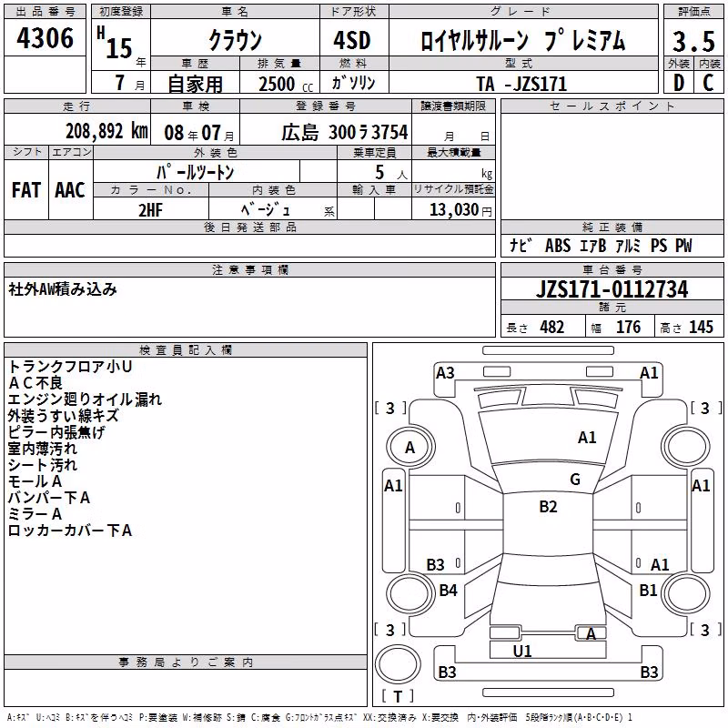Screen dimensions: 728x728
Task: Click the B1 mark on the diagram
Action: (648, 590)
